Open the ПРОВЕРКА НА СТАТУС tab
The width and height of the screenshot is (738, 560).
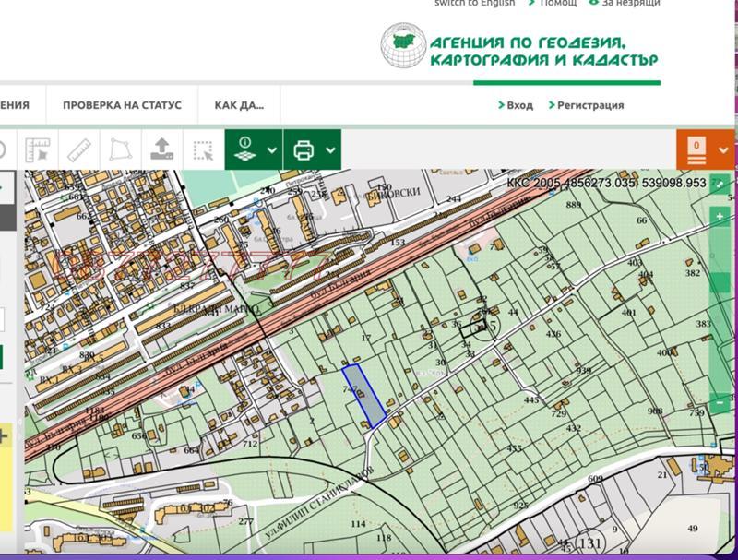tap(123, 105)
